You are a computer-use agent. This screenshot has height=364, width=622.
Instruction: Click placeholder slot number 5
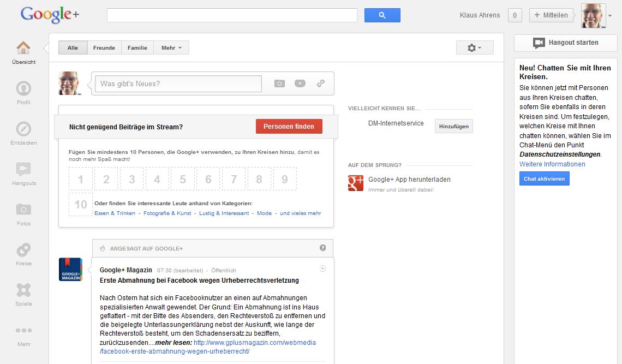[x=182, y=179]
